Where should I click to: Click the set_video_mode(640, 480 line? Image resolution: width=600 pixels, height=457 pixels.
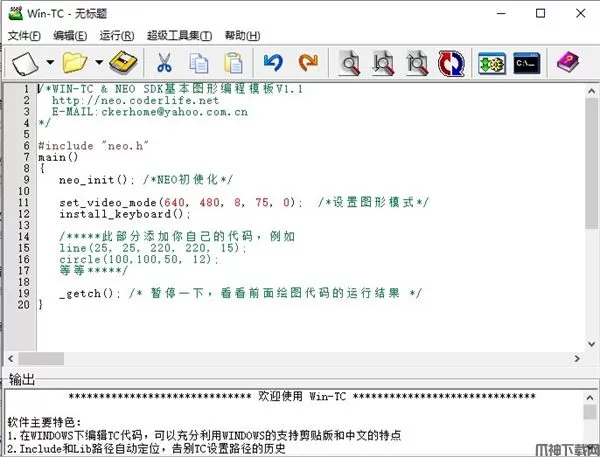pyautogui.click(x=181, y=202)
